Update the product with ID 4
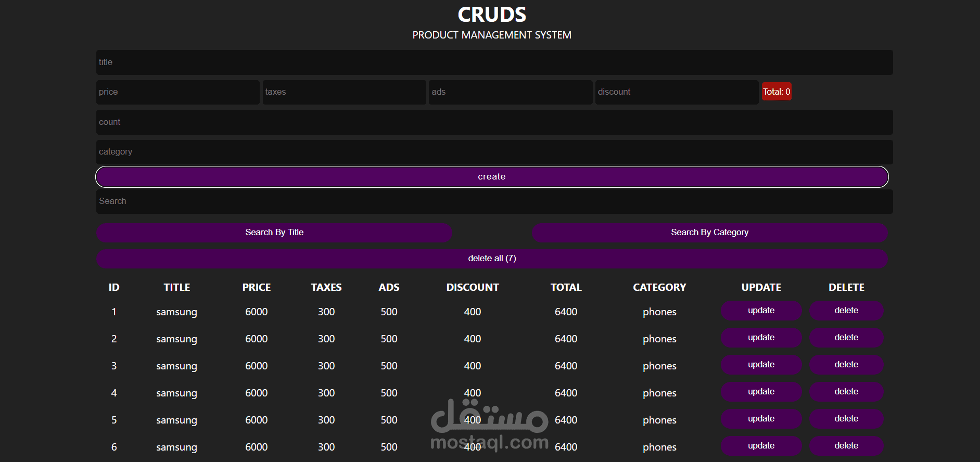 [761, 392]
